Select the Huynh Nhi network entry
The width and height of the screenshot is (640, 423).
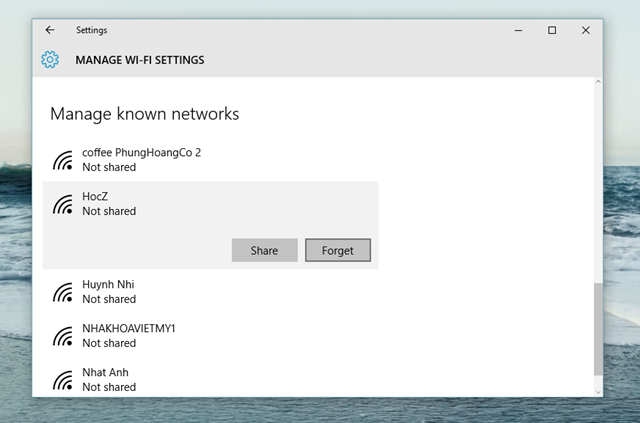coord(108,285)
